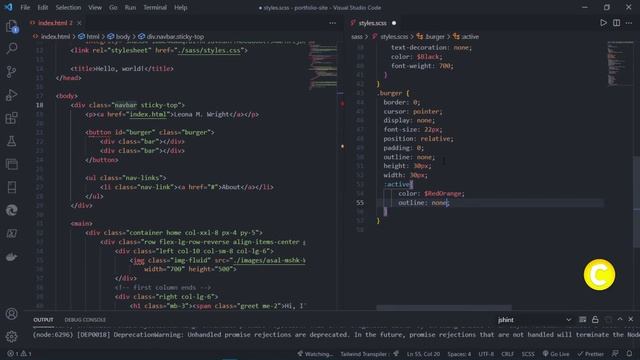Open the Docker whale view in activity bar
The image size is (640, 360).
coord(11,257)
